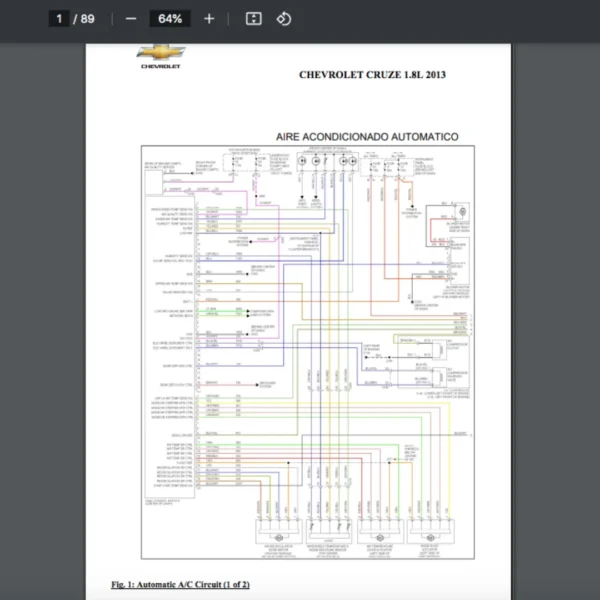
Task: Click the blower motor symbol in the diagram
Action: pyautogui.click(x=462, y=213)
